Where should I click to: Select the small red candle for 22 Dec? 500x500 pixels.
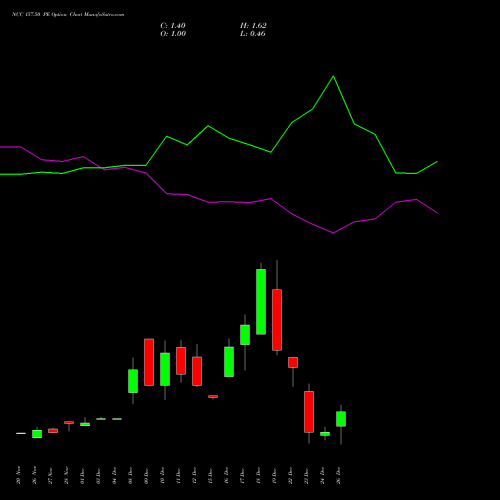click(293, 363)
